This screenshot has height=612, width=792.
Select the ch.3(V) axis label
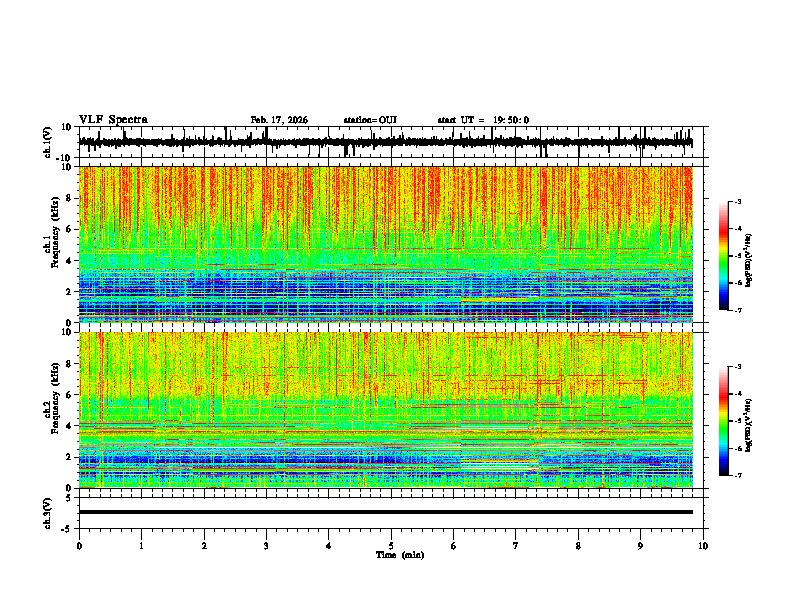(48, 513)
